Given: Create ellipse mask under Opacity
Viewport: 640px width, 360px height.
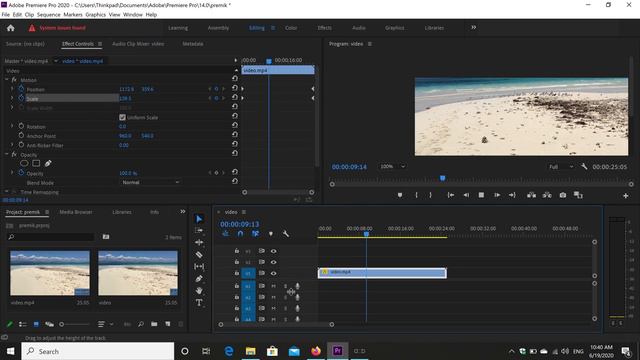Looking at the screenshot, I should click(x=24, y=163).
